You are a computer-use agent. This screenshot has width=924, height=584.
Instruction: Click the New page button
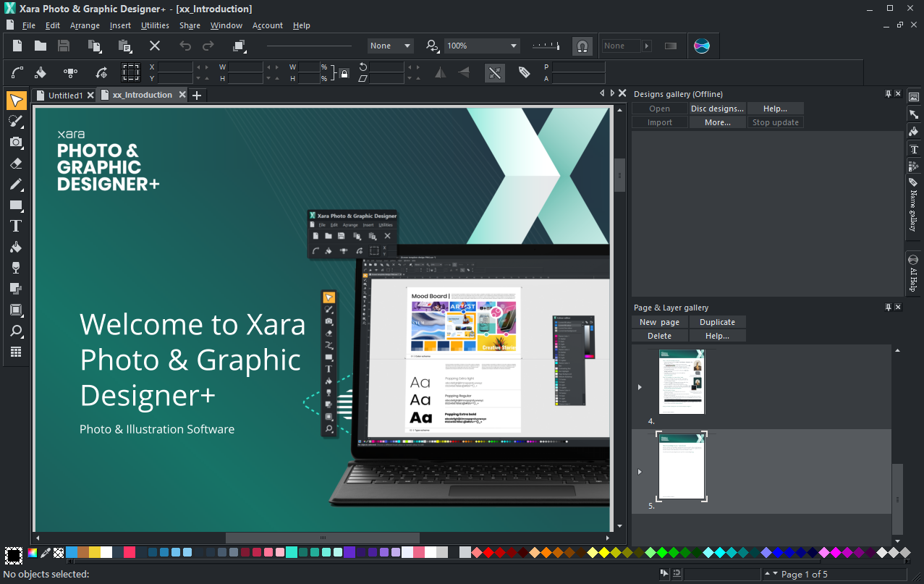click(659, 322)
